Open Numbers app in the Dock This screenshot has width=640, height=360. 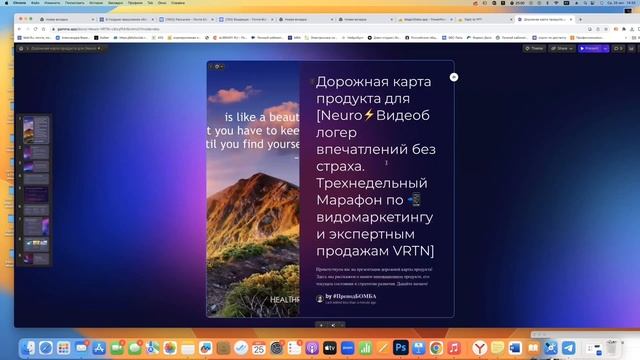click(365, 348)
